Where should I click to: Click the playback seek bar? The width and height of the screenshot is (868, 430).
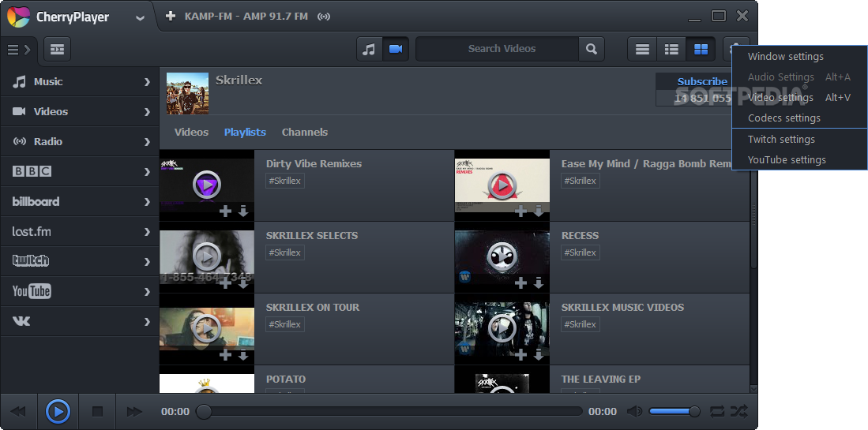pos(389,411)
